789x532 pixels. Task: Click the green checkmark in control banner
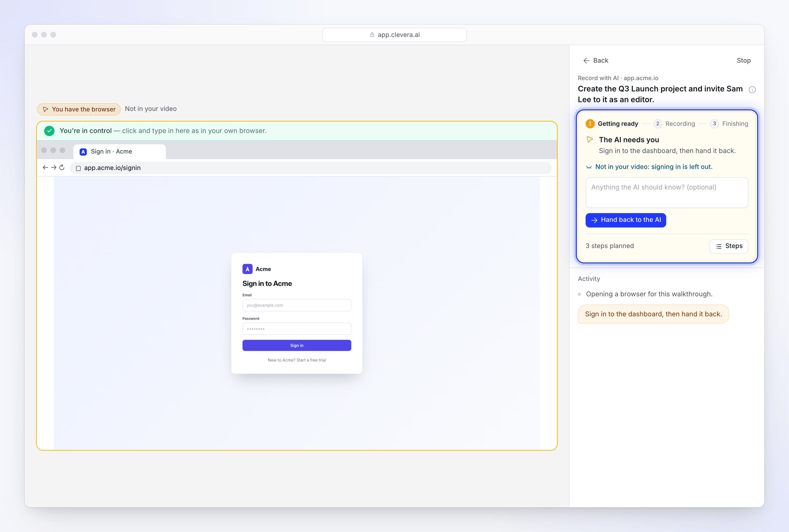tap(49, 131)
